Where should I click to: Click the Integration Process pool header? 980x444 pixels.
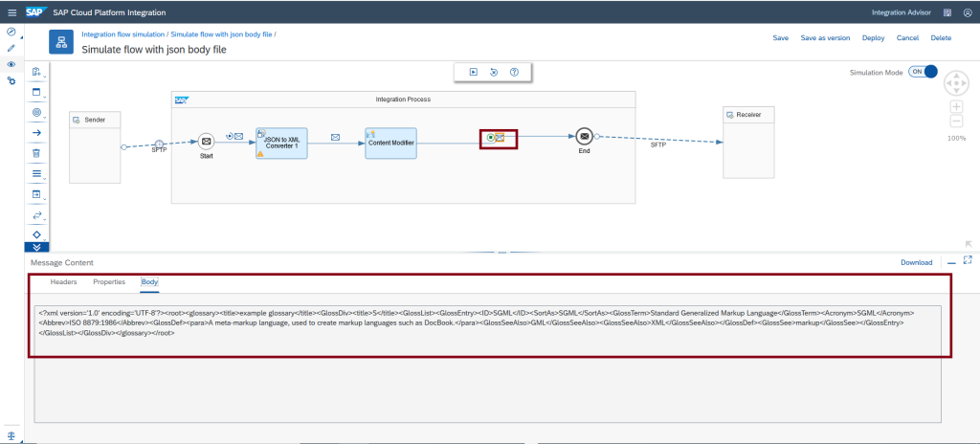403,100
